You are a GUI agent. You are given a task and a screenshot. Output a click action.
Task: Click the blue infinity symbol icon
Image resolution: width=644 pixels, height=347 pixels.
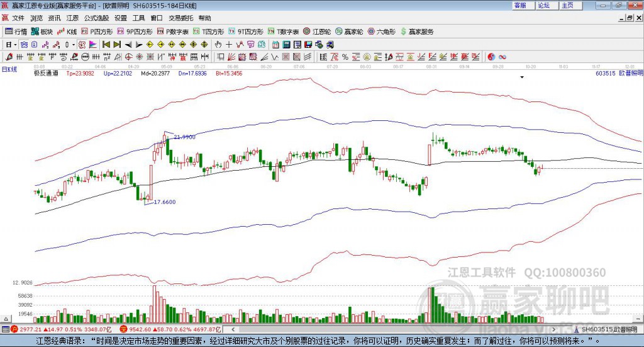502,57
